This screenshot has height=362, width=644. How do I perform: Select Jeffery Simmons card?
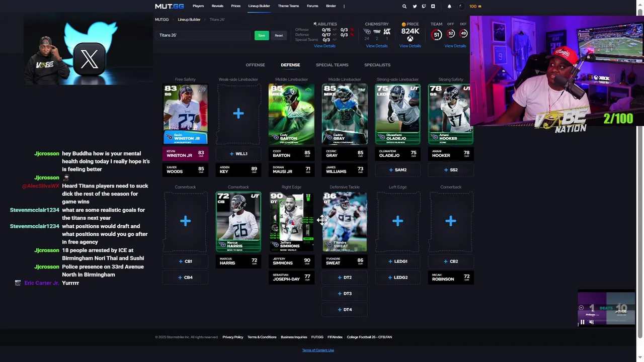click(x=291, y=222)
